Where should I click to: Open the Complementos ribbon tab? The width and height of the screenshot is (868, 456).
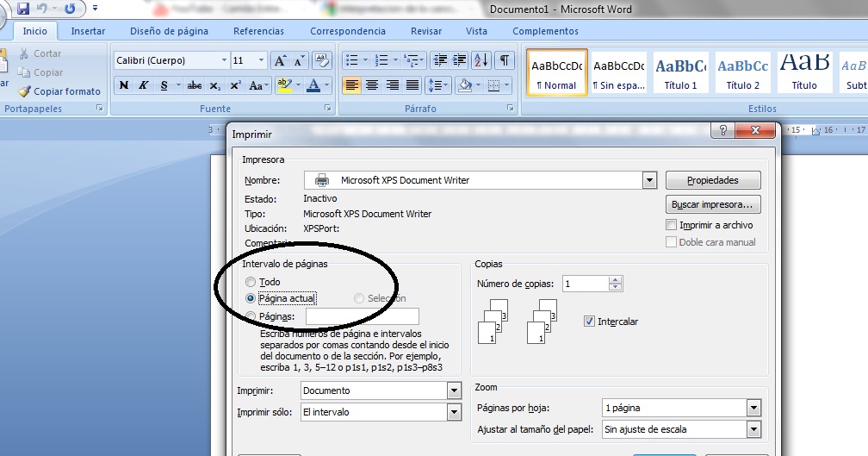(545, 31)
